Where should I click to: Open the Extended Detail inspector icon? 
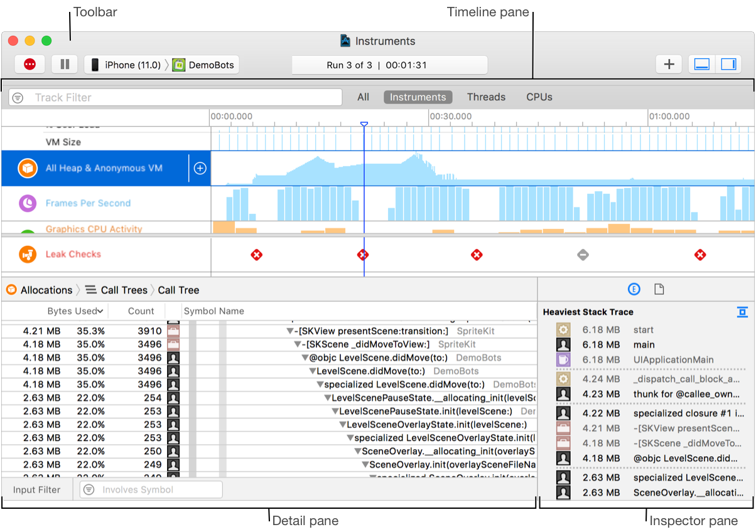[634, 289]
